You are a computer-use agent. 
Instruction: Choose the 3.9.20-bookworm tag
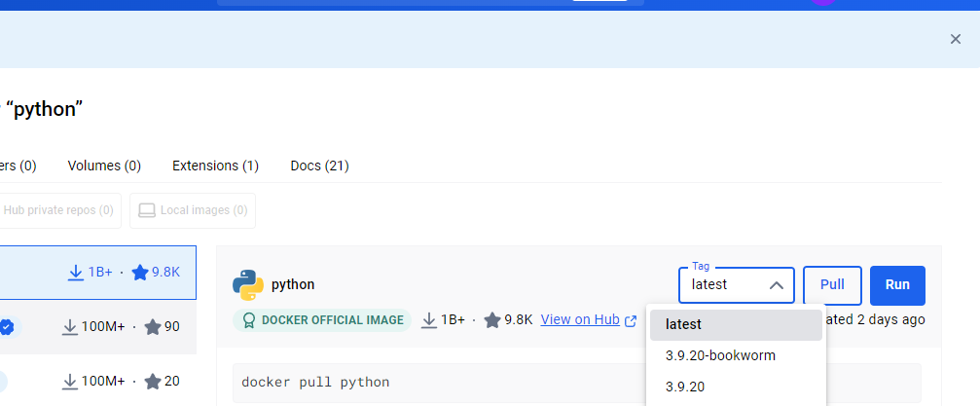click(736, 355)
